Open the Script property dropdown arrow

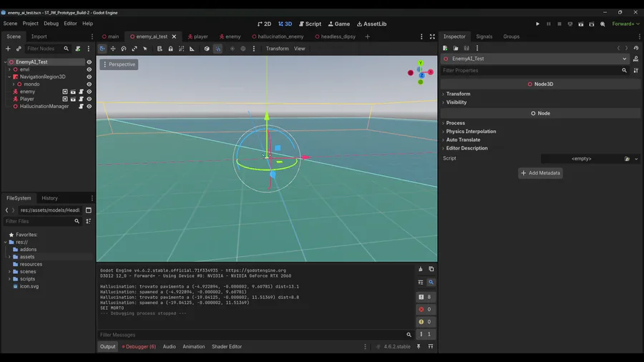pyautogui.click(x=636, y=159)
